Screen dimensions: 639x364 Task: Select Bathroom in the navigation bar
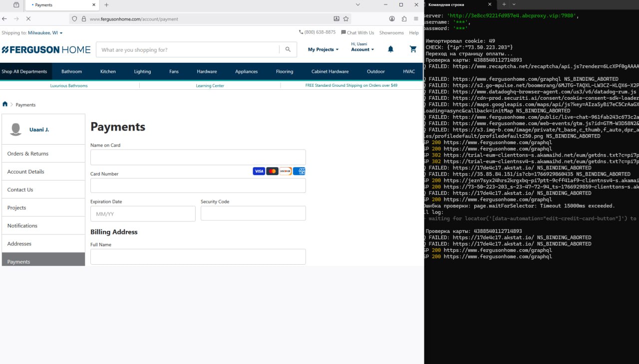[x=71, y=71]
